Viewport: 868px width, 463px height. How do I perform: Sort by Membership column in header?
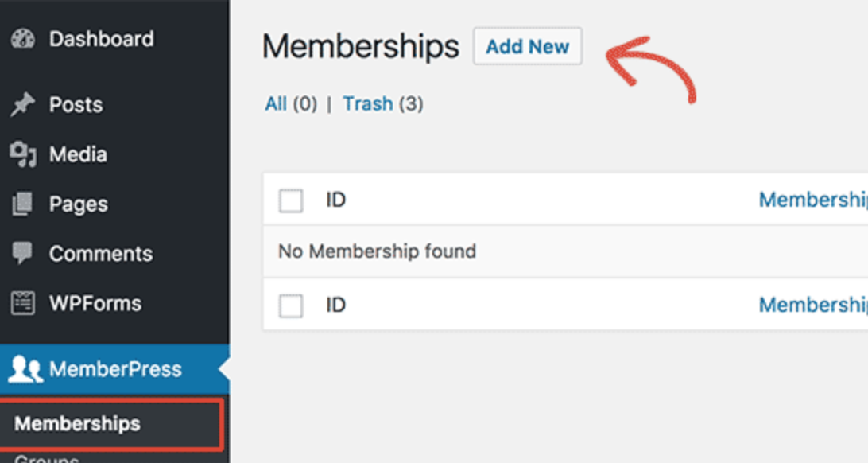click(812, 200)
